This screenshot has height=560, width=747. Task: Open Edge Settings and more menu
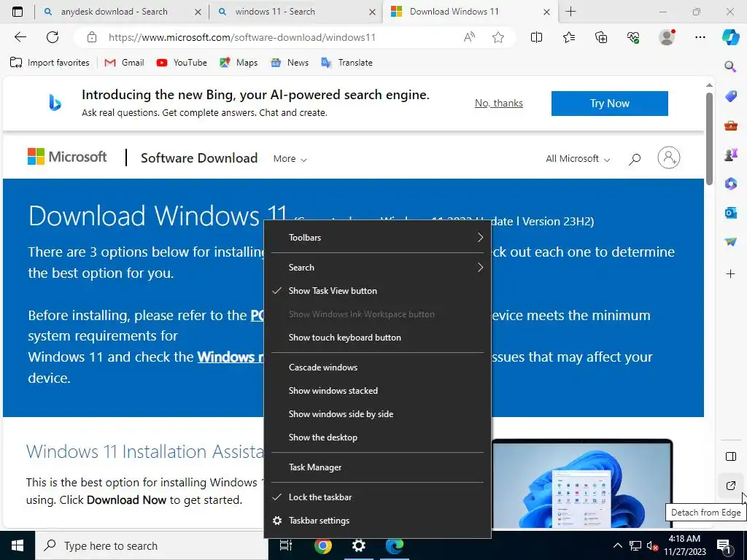(x=700, y=37)
